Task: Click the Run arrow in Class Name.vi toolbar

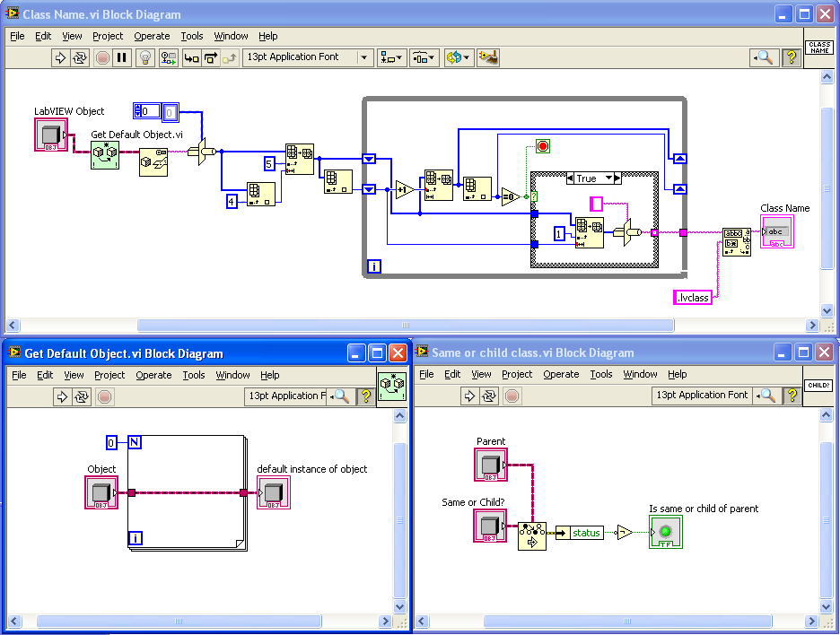Action: (x=60, y=57)
